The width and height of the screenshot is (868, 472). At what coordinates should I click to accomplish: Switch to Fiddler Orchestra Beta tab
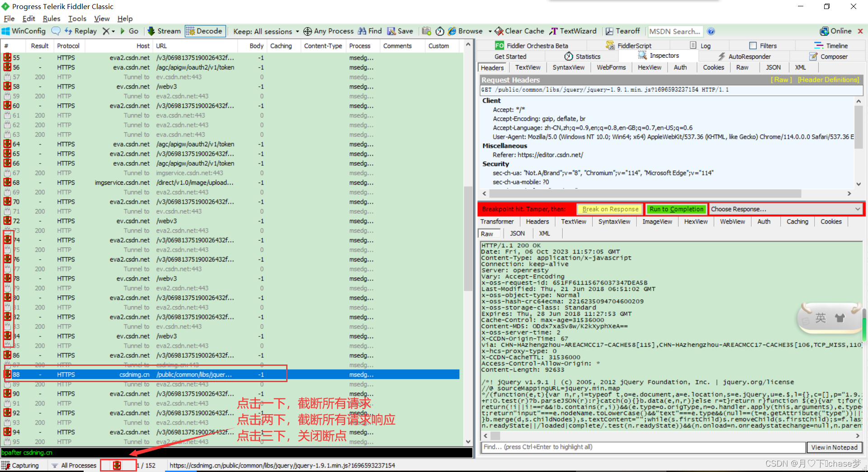tap(531, 46)
